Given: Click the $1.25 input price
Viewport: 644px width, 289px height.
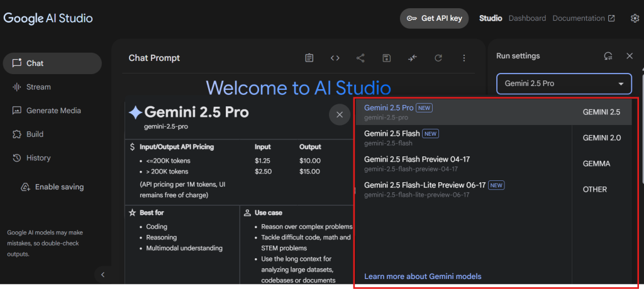Looking at the screenshot, I should (262, 161).
